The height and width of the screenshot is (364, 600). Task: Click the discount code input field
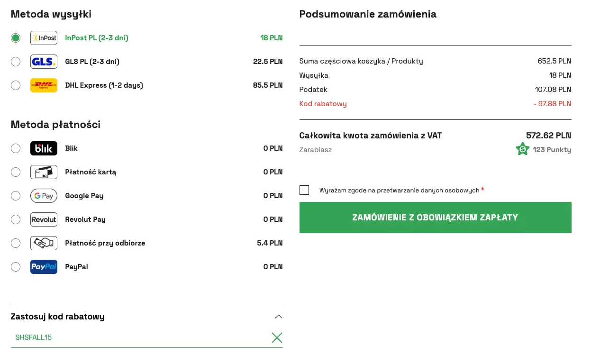pos(137,337)
